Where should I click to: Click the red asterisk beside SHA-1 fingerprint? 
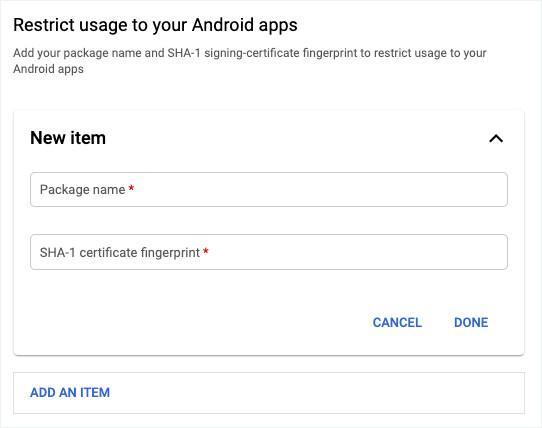tap(206, 251)
